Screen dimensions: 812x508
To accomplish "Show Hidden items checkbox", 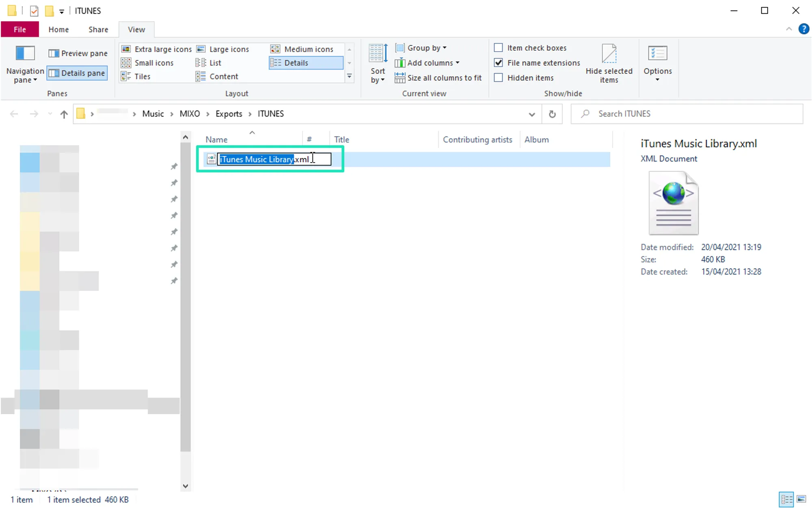I will click(x=498, y=78).
